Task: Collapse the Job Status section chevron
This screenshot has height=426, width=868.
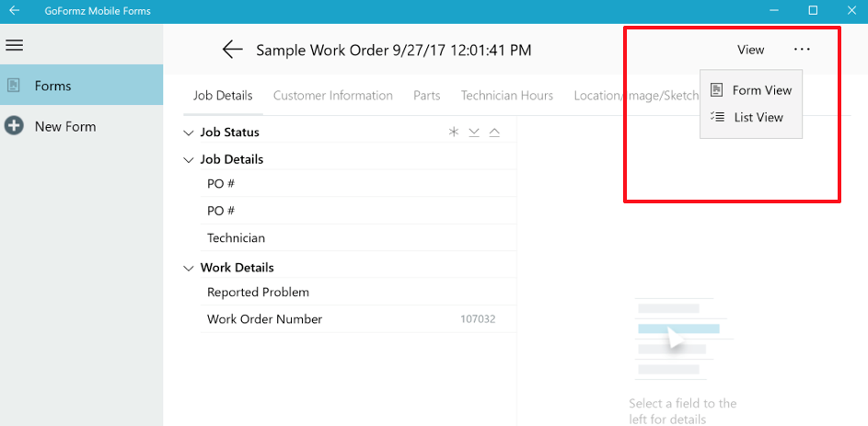Action: 188,132
